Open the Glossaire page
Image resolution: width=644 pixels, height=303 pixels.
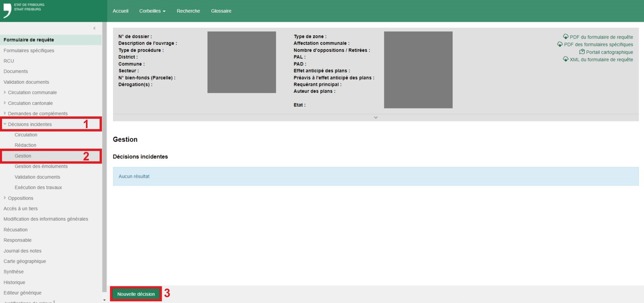[x=221, y=11]
